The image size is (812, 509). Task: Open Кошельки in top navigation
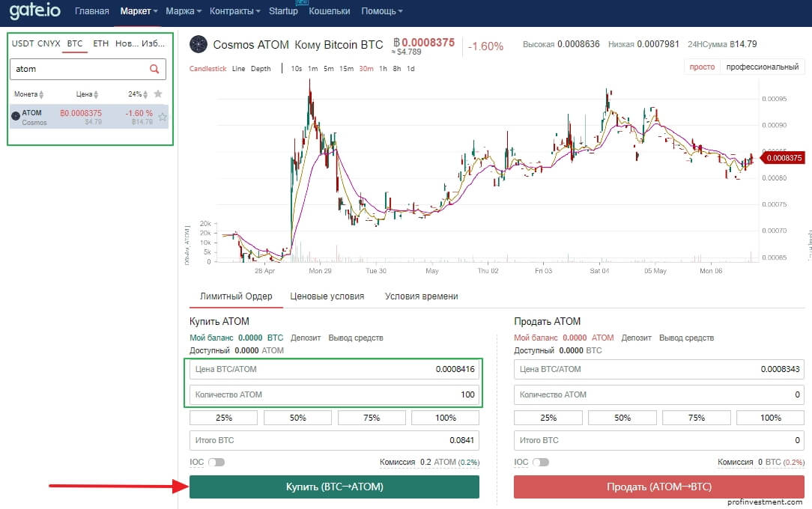(330, 11)
